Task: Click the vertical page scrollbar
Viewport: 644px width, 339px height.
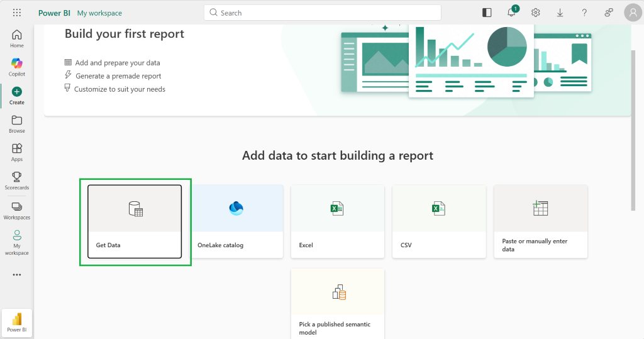Action: [633, 131]
